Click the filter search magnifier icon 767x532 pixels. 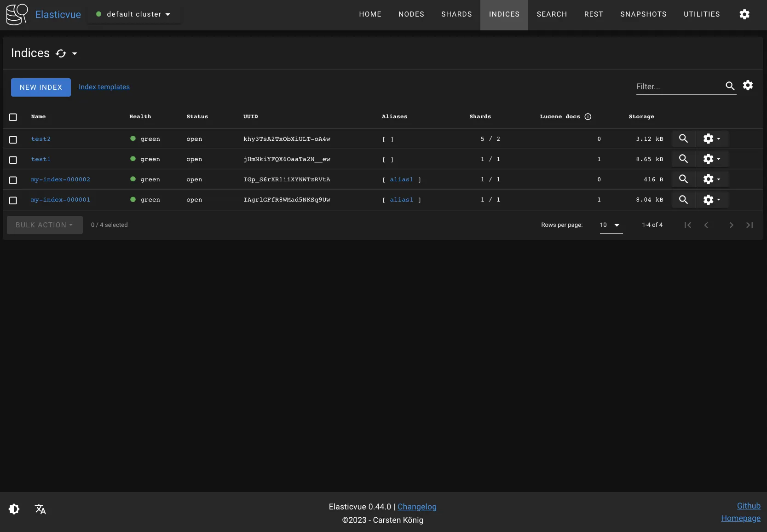[730, 86]
